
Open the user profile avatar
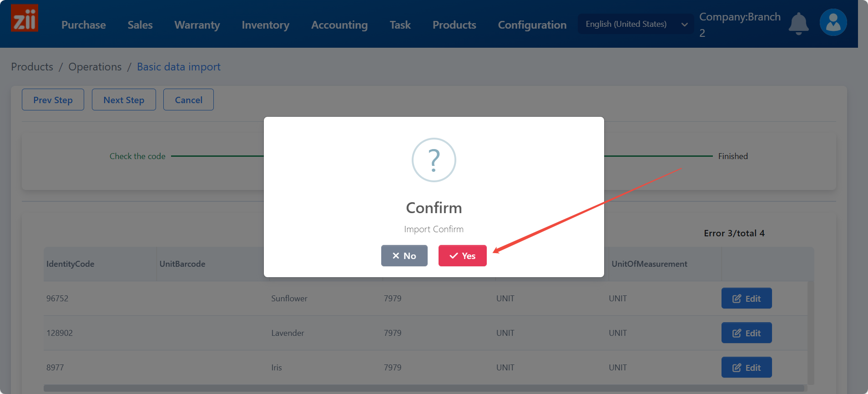coord(833,22)
